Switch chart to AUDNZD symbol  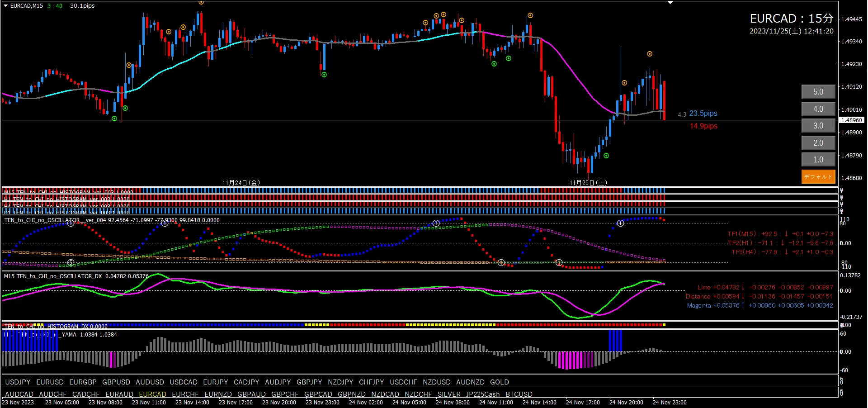[x=470, y=382]
